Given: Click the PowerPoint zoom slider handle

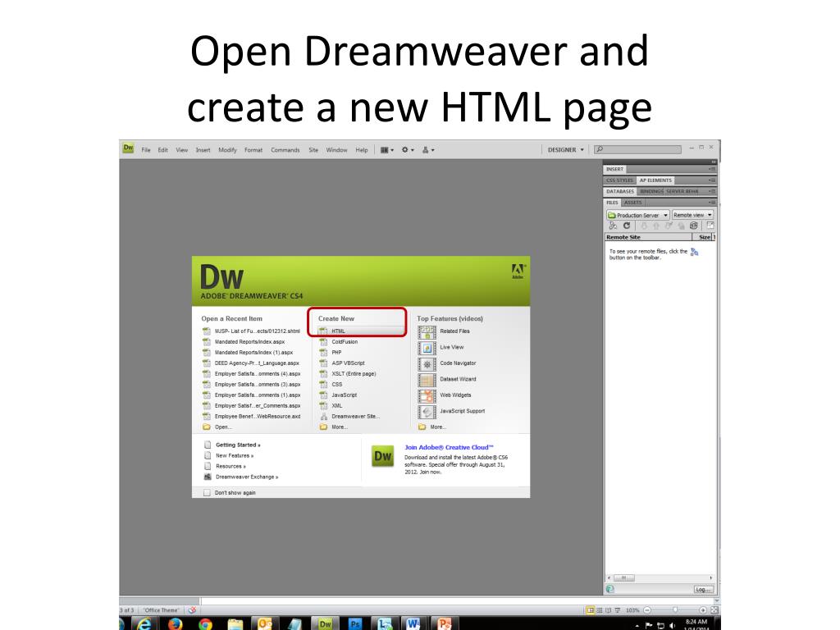Looking at the screenshot, I should coord(675,610).
